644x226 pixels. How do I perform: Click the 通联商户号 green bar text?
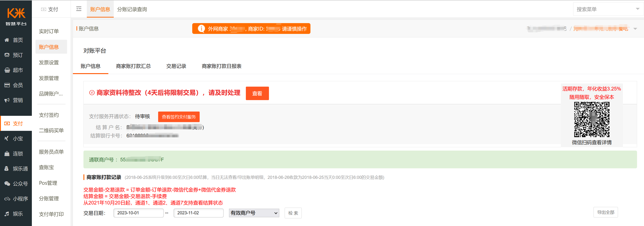point(126,160)
